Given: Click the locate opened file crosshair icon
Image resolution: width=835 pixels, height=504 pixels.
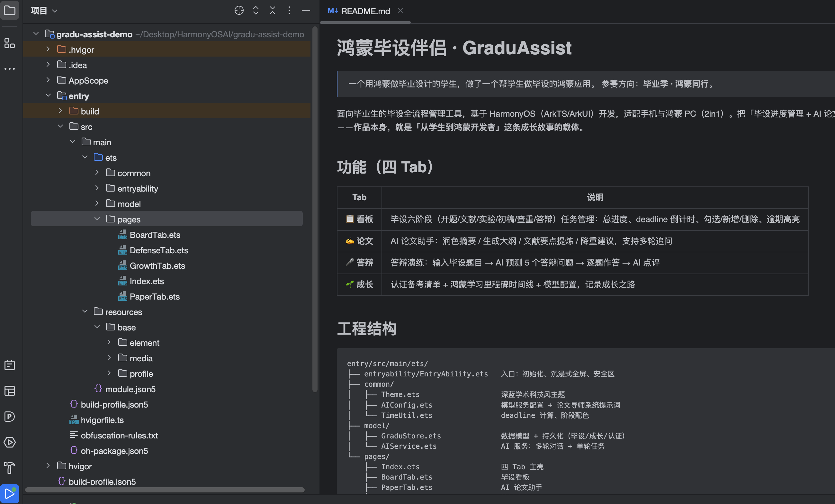Looking at the screenshot, I should coord(239,11).
